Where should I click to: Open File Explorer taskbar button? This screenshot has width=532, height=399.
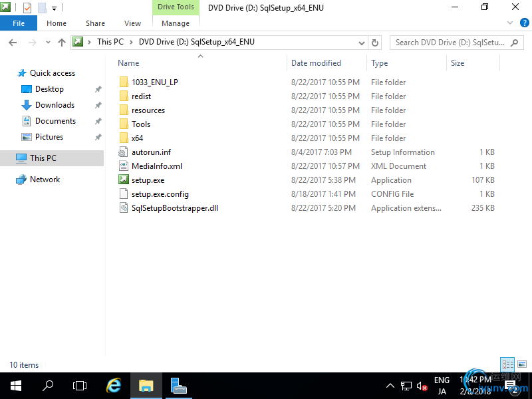pos(146,386)
